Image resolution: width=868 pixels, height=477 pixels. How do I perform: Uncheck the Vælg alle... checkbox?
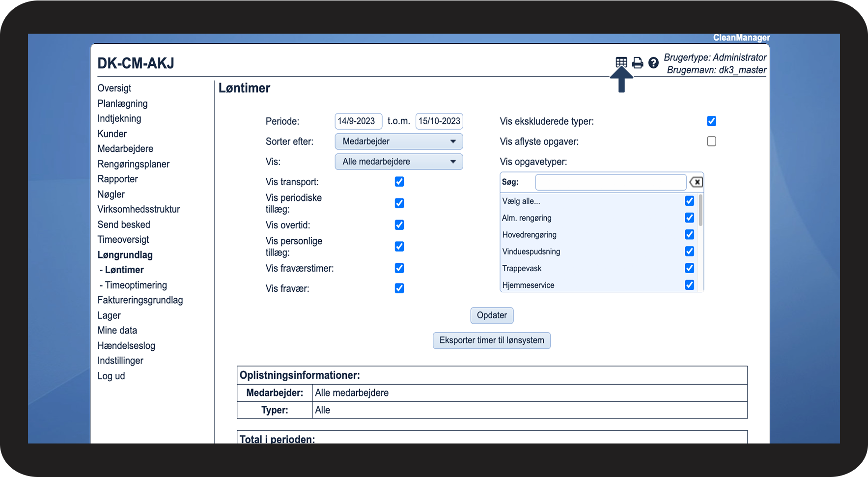coord(690,201)
